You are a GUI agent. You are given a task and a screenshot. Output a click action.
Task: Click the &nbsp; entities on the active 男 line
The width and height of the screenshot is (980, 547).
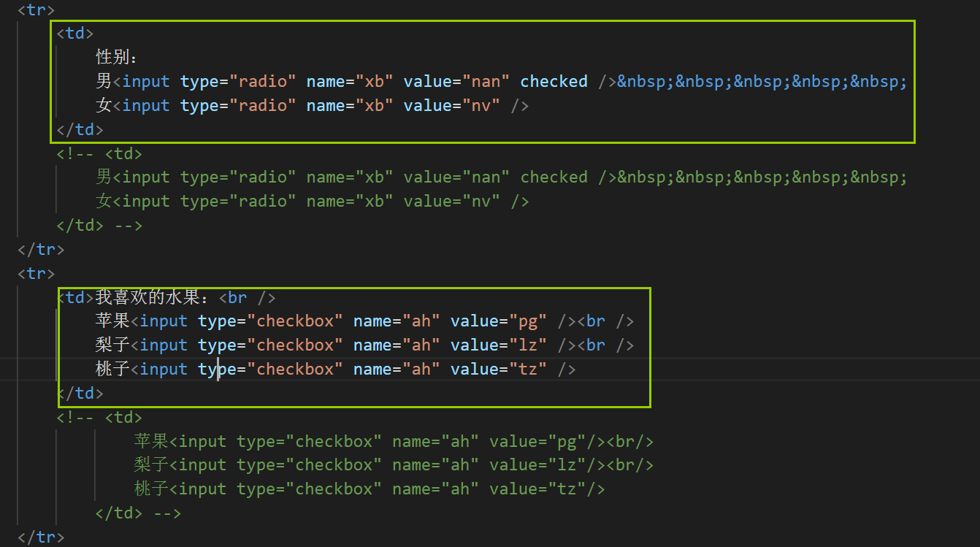[762, 81]
